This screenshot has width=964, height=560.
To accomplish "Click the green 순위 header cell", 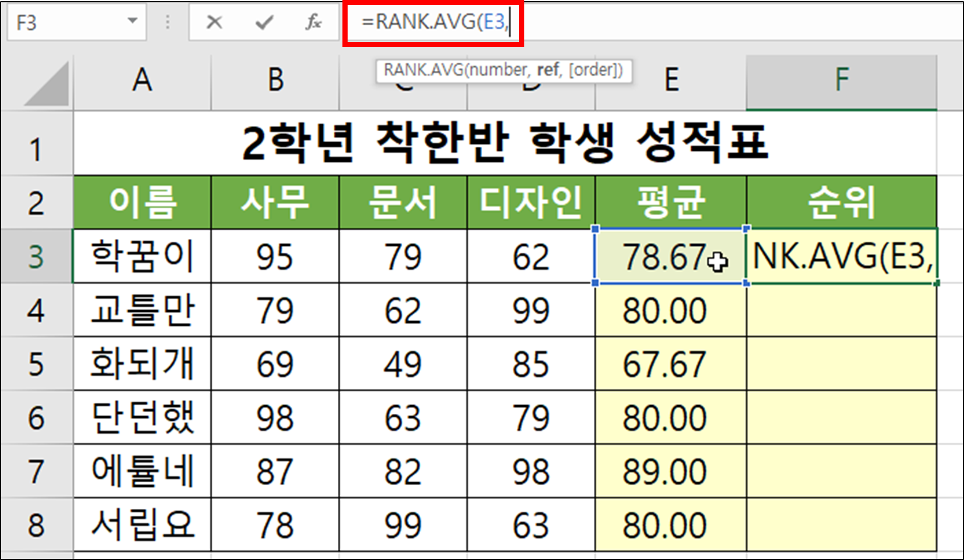I will point(842,201).
